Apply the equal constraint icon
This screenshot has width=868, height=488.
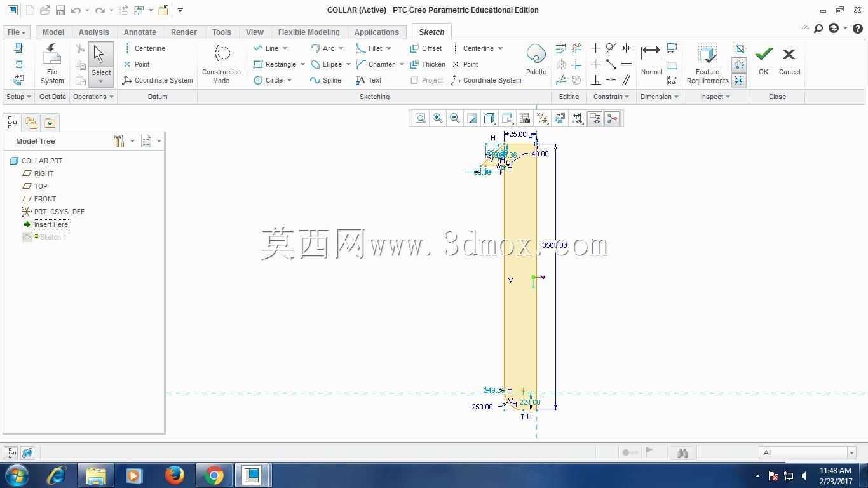pyautogui.click(x=626, y=64)
